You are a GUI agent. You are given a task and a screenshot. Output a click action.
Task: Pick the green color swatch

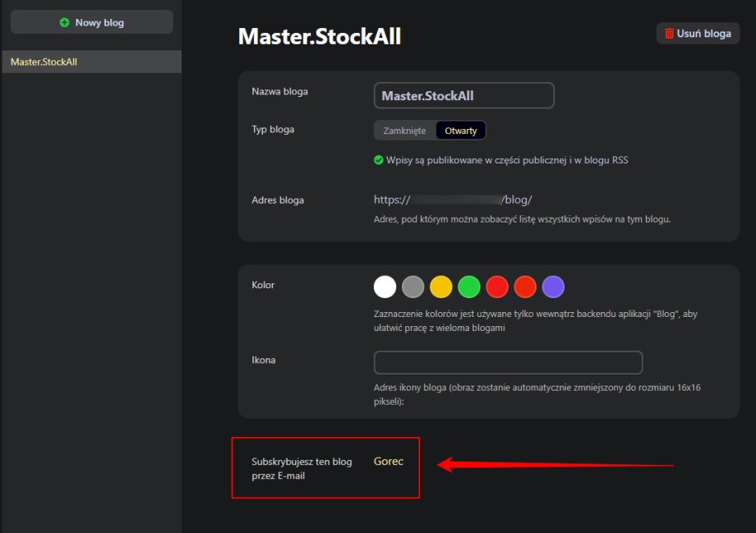[x=469, y=287]
